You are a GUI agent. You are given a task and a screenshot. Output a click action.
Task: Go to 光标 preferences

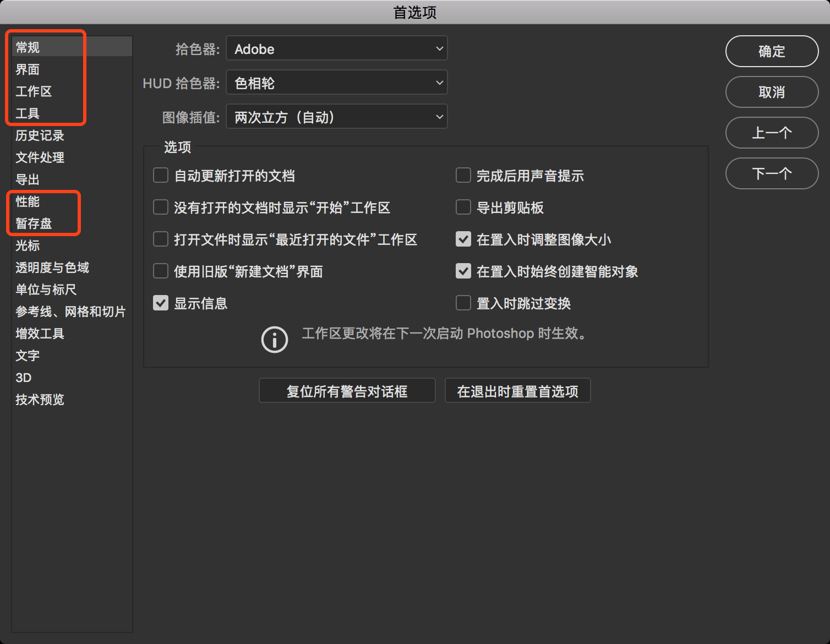[x=72, y=245]
